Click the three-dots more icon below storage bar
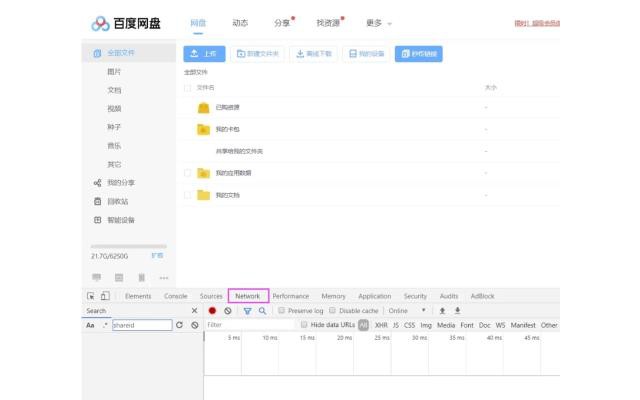The image size is (640, 400). click(x=164, y=278)
